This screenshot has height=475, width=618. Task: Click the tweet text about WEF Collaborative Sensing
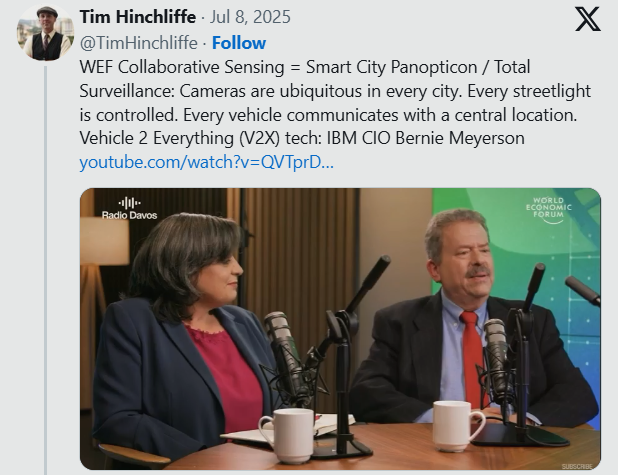(335, 102)
